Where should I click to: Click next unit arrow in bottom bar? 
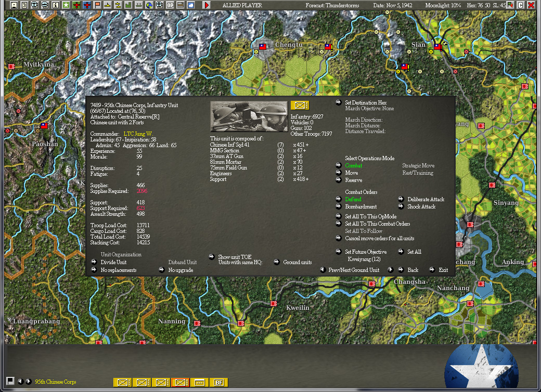(28, 381)
